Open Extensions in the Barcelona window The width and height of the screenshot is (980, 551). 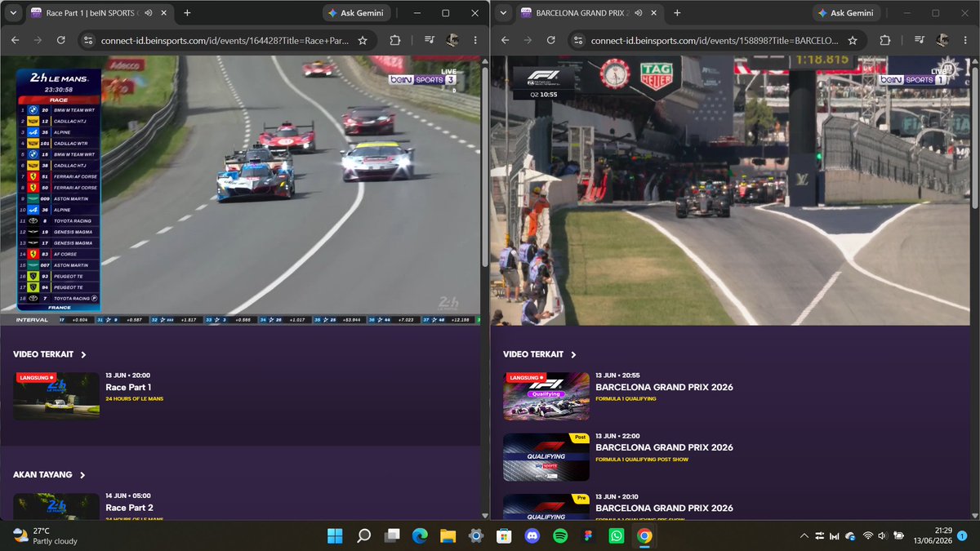(885, 40)
